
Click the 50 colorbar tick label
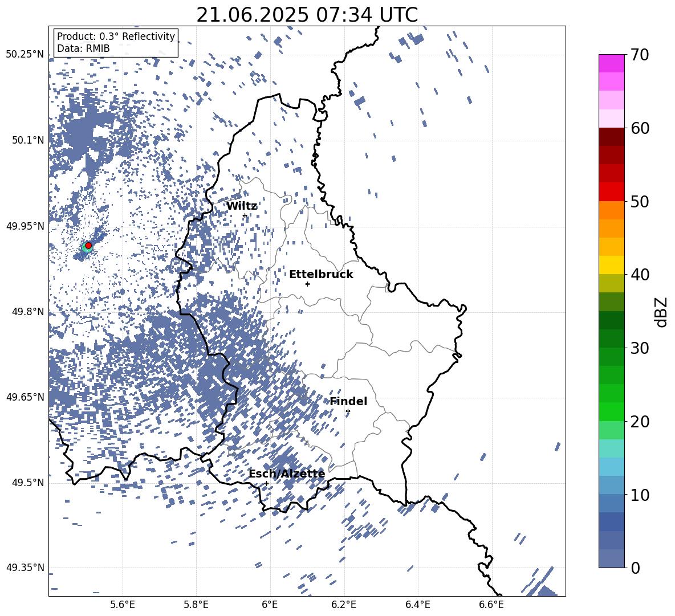640,201
